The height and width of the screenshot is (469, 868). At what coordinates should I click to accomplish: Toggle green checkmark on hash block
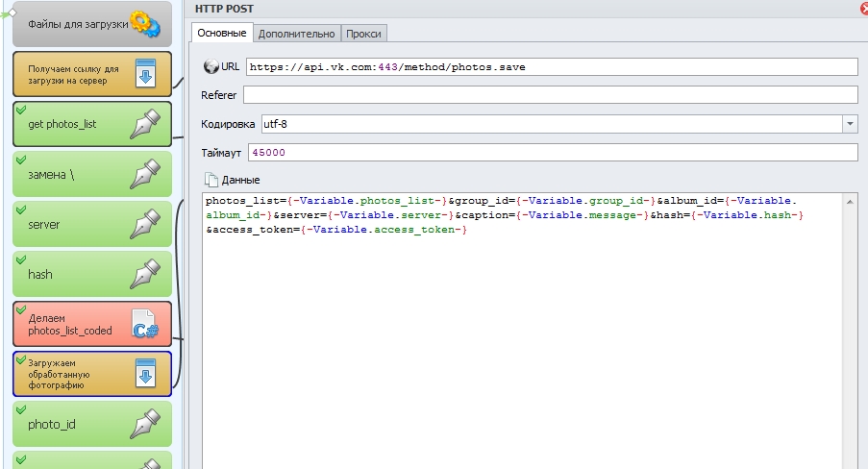tap(21, 259)
